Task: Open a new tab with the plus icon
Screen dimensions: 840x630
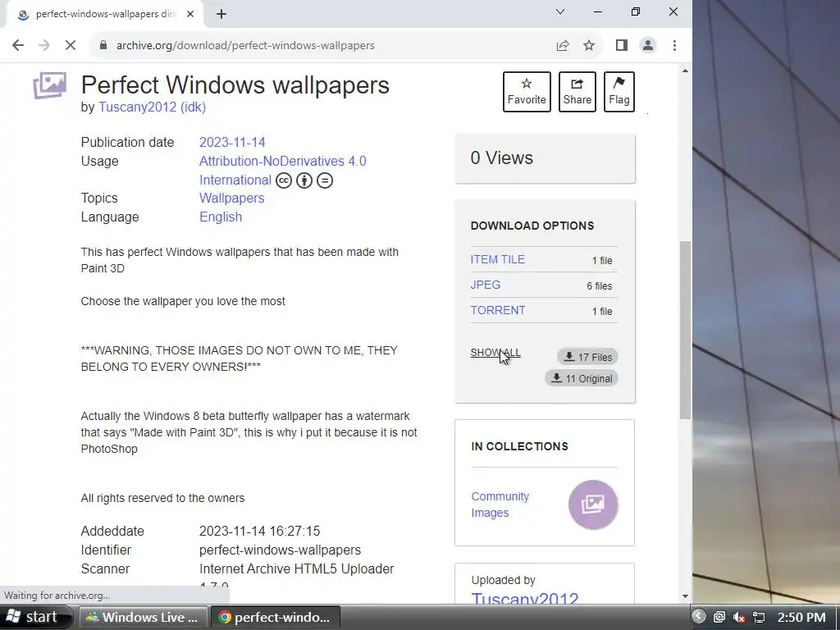Action: (221, 15)
